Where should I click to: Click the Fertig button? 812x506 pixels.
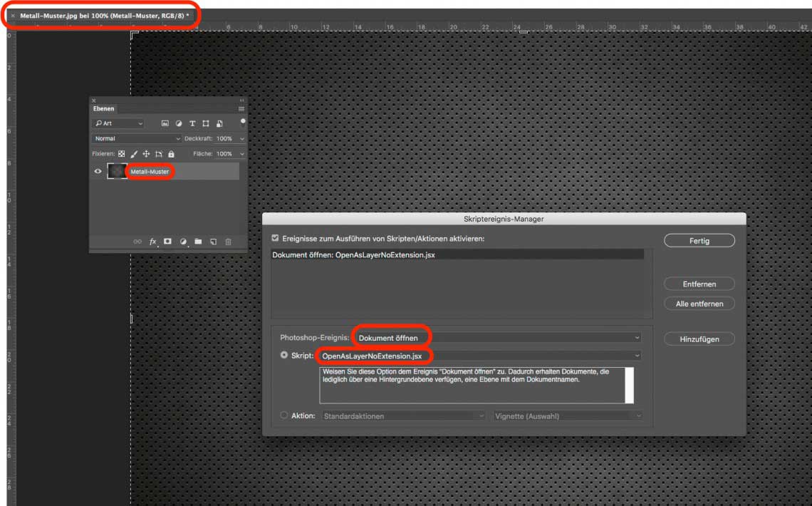[x=699, y=241]
